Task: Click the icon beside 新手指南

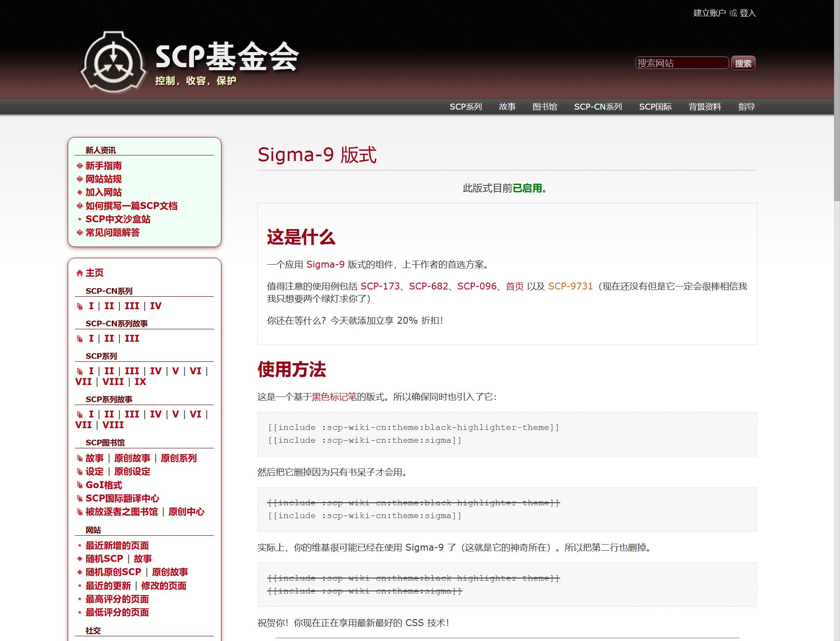Action: (79, 166)
